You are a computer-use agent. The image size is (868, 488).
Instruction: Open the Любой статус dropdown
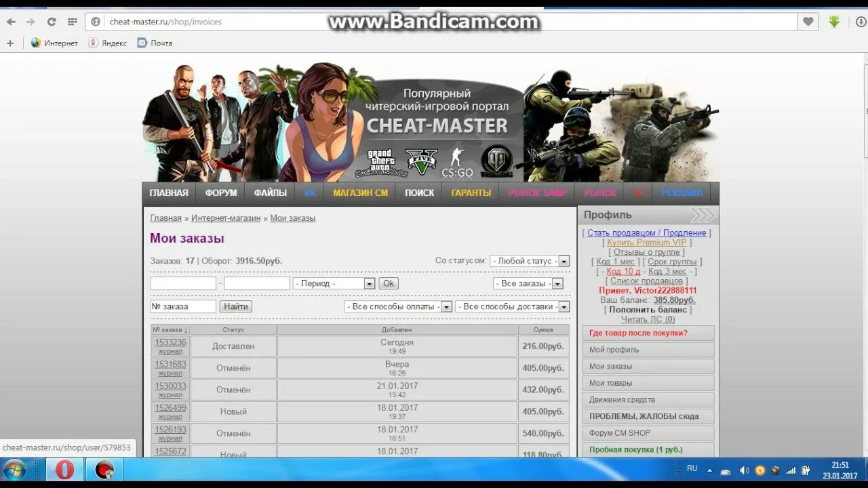click(x=530, y=261)
